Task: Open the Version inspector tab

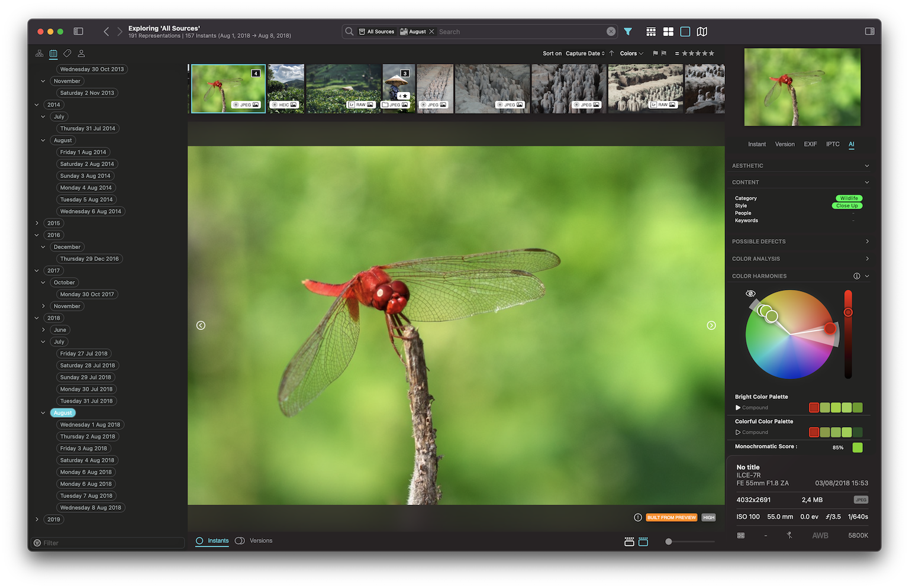Action: [785, 144]
